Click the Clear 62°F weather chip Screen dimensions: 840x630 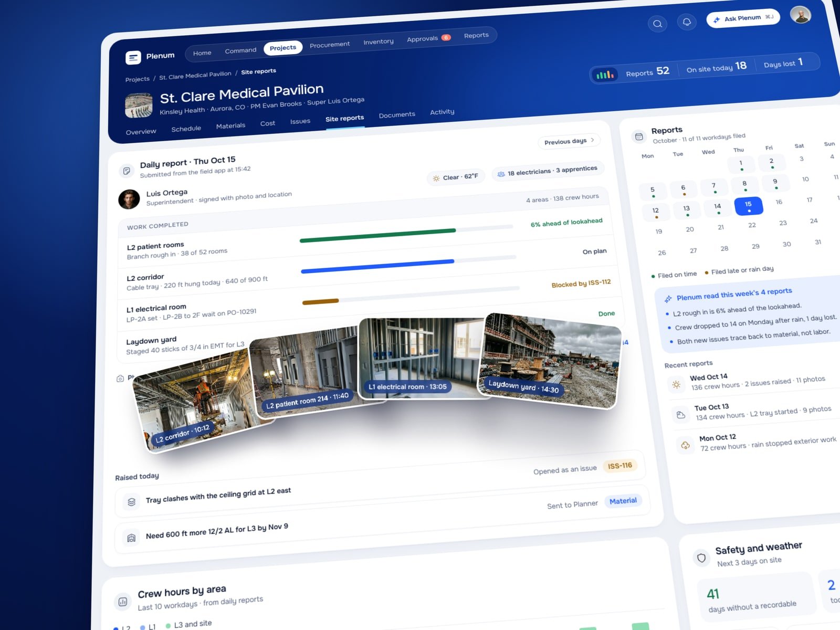click(x=455, y=177)
